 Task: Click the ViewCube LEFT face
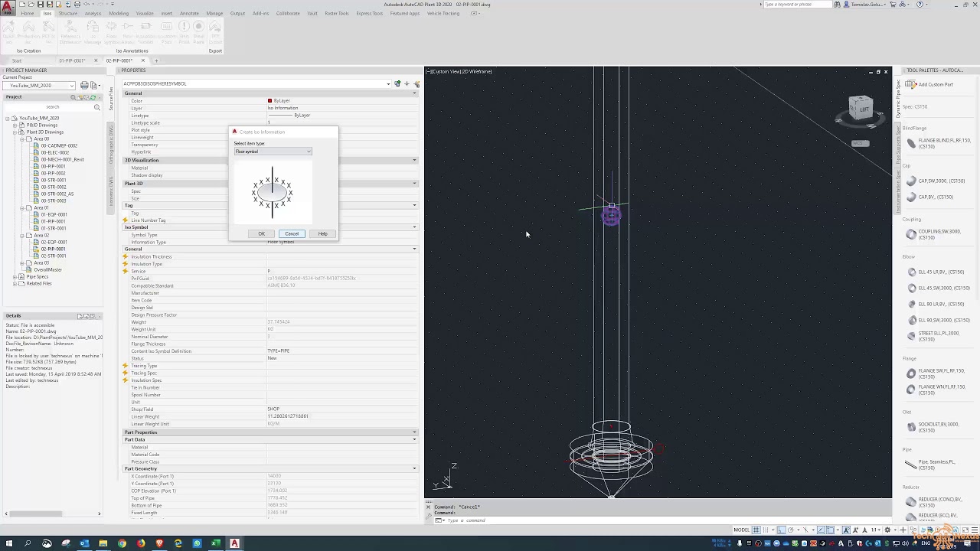864,109
